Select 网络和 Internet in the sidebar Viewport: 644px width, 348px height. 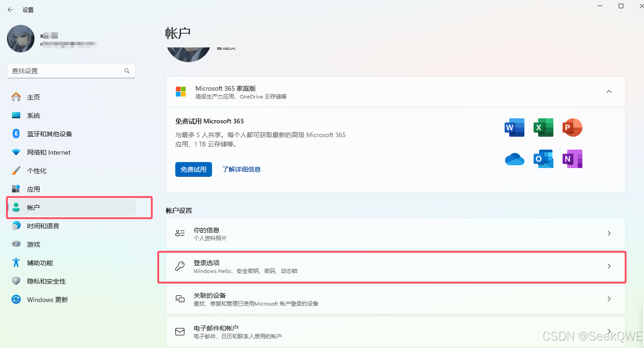(71, 152)
